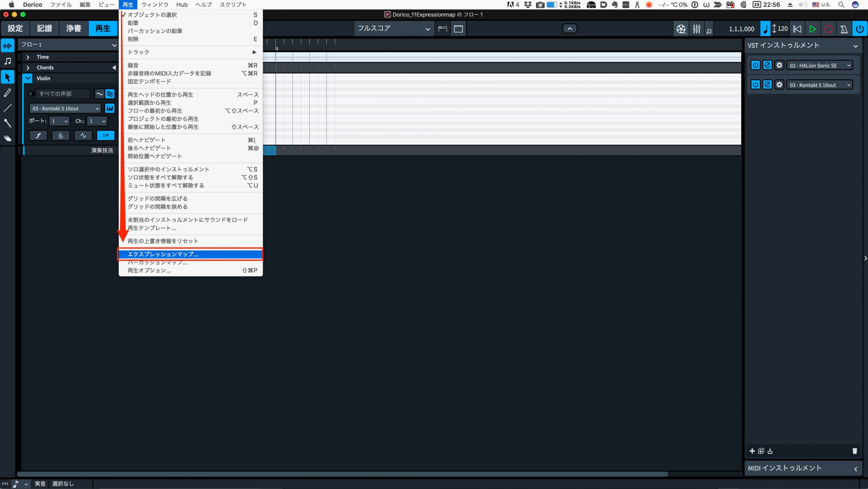Open Kontakt 5 16out endpoint settings gear
Viewport: 868px width, 489px height.
(779, 84)
